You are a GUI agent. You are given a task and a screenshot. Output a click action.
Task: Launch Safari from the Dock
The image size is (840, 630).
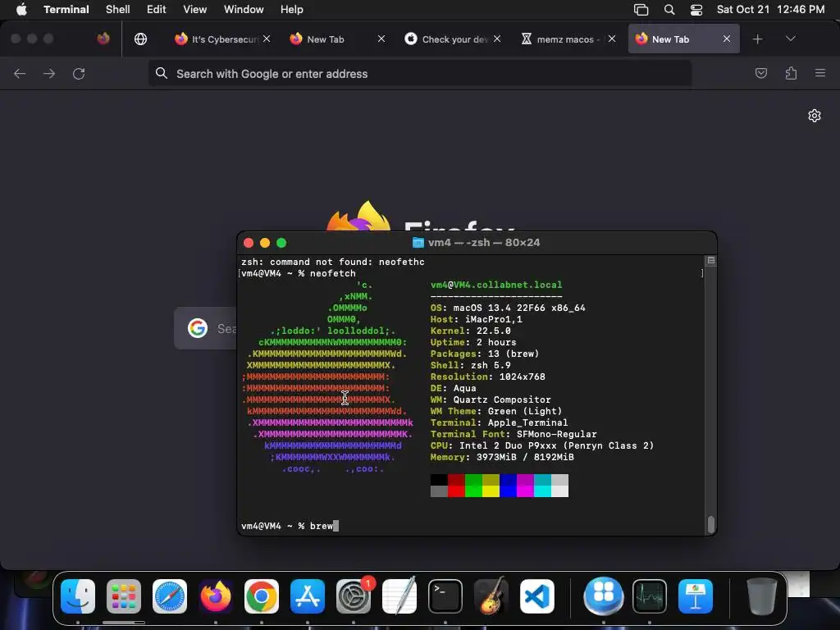coord(170,596)
